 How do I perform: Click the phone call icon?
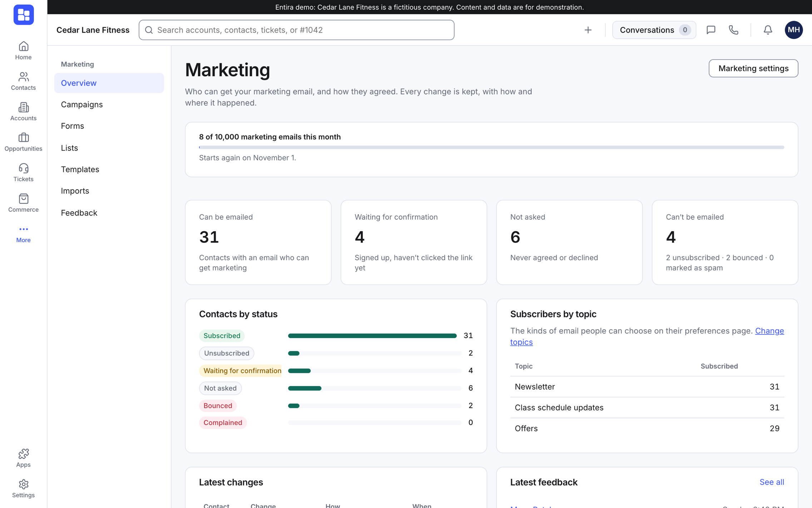pyautogui.click(x=733, y=30)
